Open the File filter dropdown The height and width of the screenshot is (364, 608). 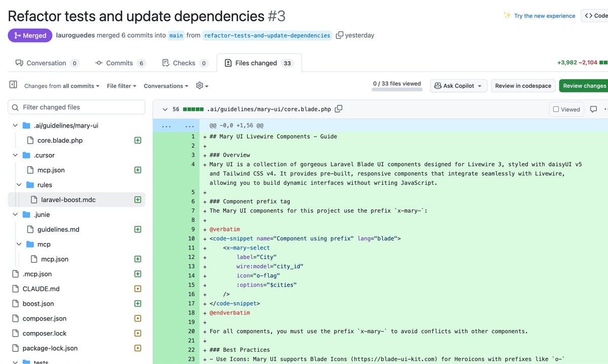pyautogui.click(x=122, y=86)
